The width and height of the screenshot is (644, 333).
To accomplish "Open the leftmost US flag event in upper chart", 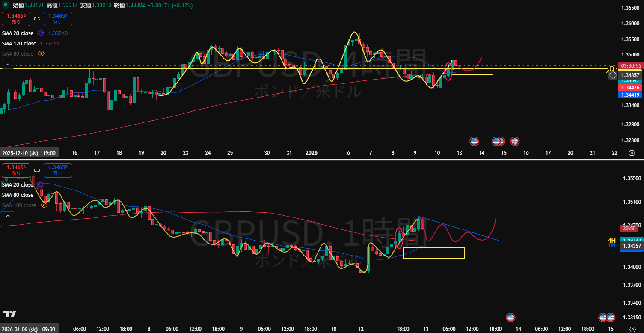I will click(x=474, y=141).
